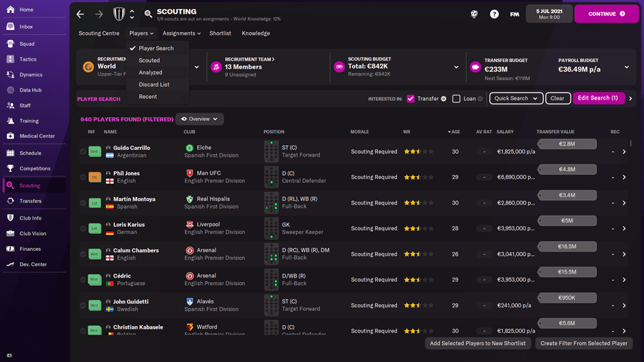
Task: Open the Overview view dropdown
Action: click(199, 119)
